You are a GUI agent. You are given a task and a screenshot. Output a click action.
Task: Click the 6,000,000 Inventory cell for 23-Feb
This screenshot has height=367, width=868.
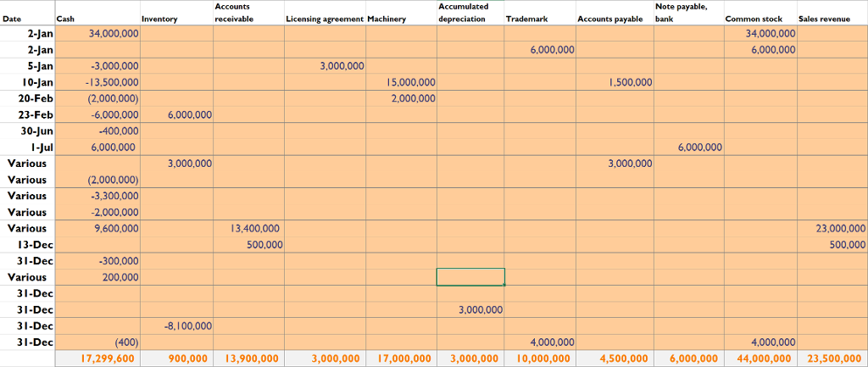click(x=176, y=115)
